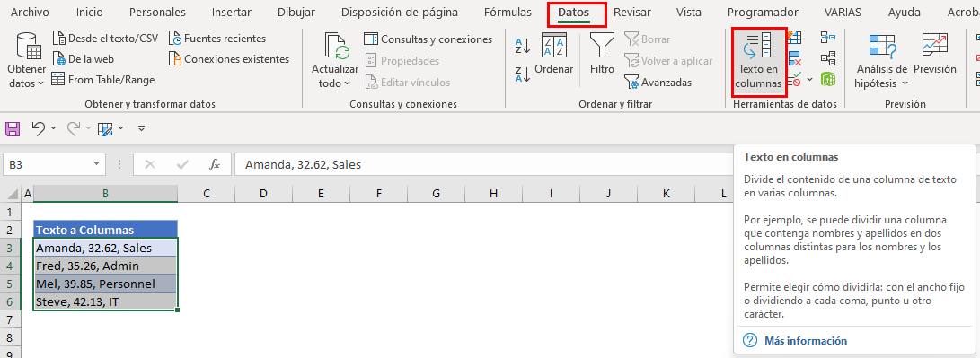The image size is (980, 358).
Task: Select cell with Steve, 42.13, IT
Action: pos(106,301)
